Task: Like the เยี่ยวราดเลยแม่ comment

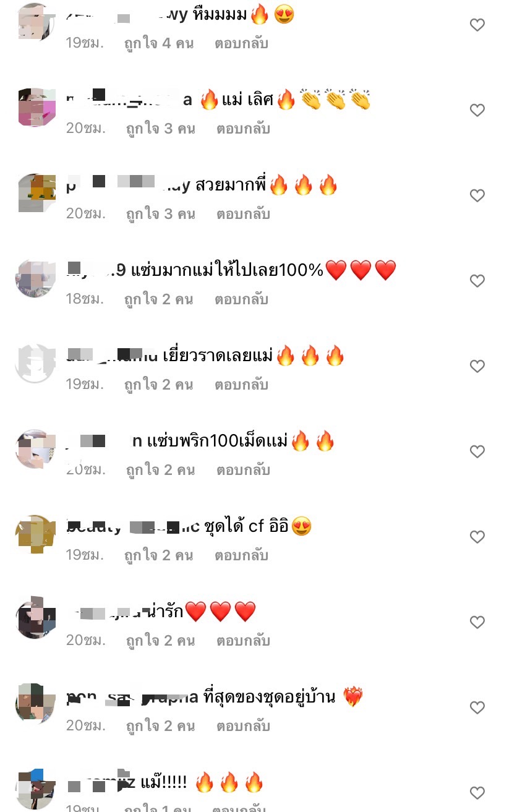Action: [477, 367]
